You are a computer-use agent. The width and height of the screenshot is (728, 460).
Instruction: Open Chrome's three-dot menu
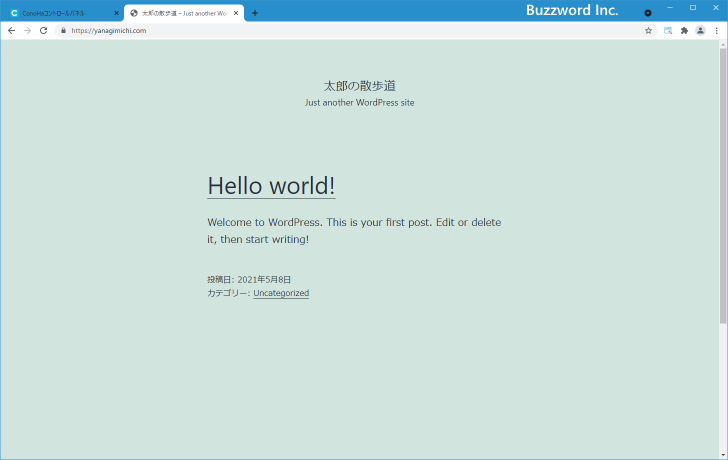click(x=717, y=31)
